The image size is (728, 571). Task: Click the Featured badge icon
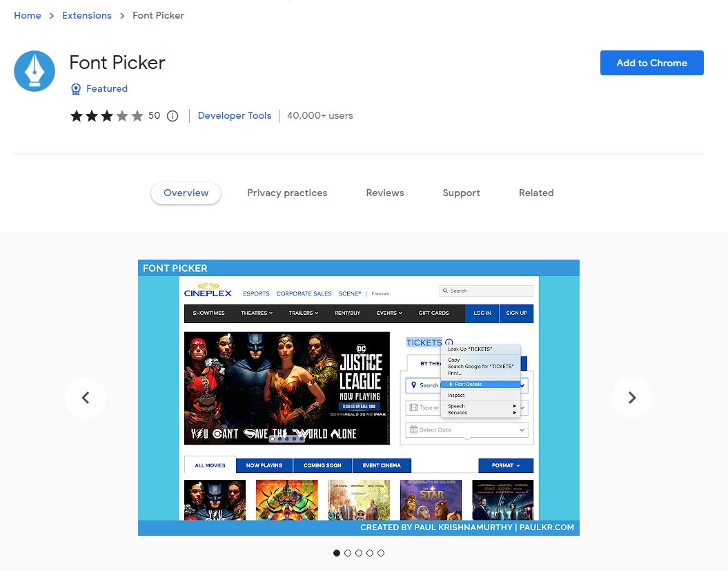76,88
